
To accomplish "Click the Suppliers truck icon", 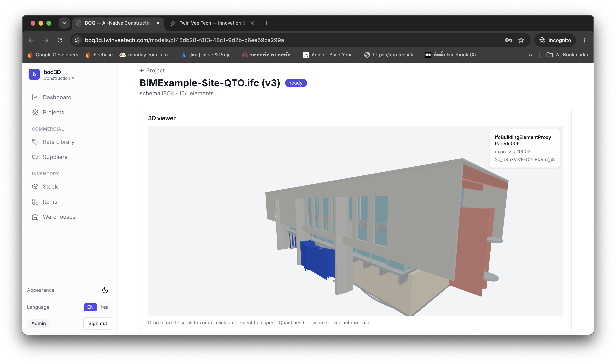I will (35, 157).
